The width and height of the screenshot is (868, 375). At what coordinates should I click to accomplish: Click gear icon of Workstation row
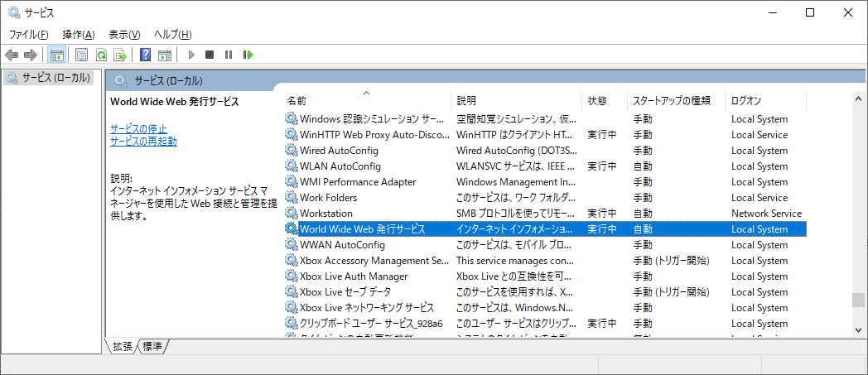click(291, 213)
